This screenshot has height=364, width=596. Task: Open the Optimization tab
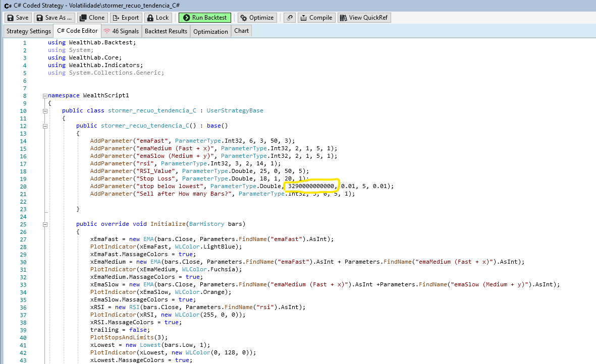tap(210, 31)
